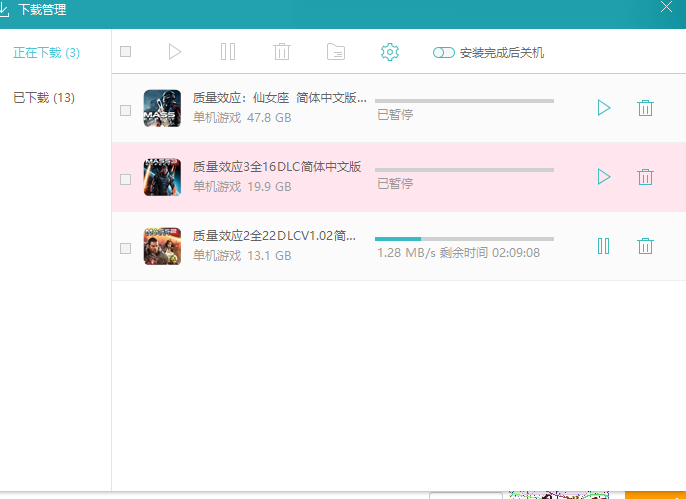This screenshot has width=686, height=499.
Task: Close the 下载管理 window
Action: (666, 7)
